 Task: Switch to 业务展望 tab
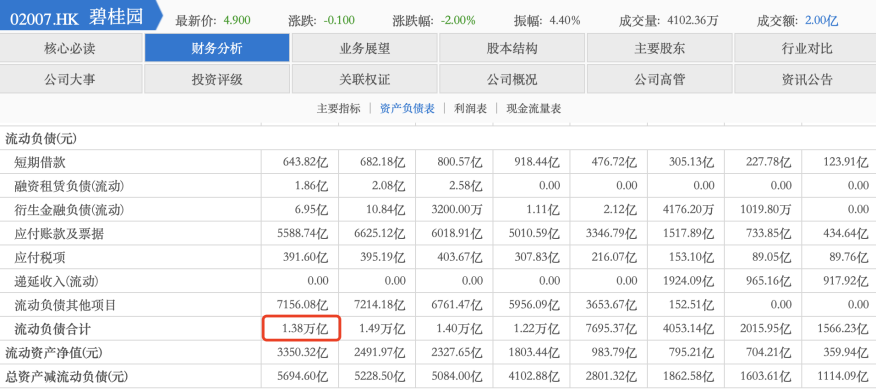(364, 48)
